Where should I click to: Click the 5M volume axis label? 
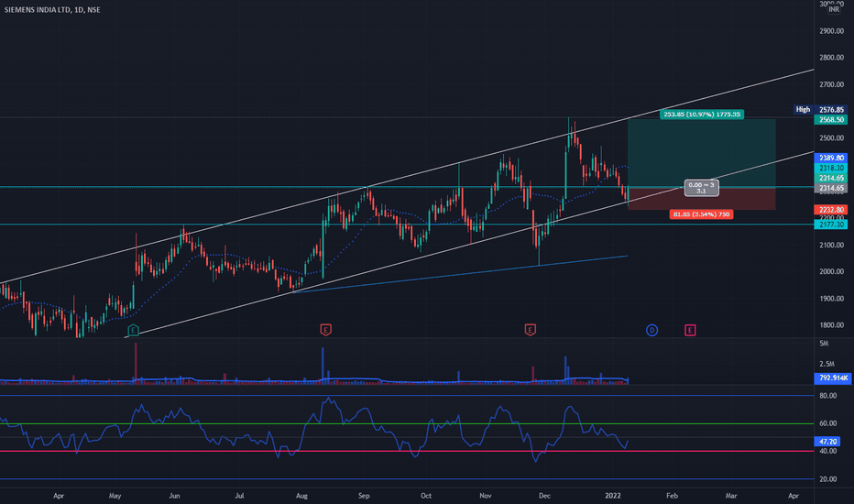tap(824, 344)
